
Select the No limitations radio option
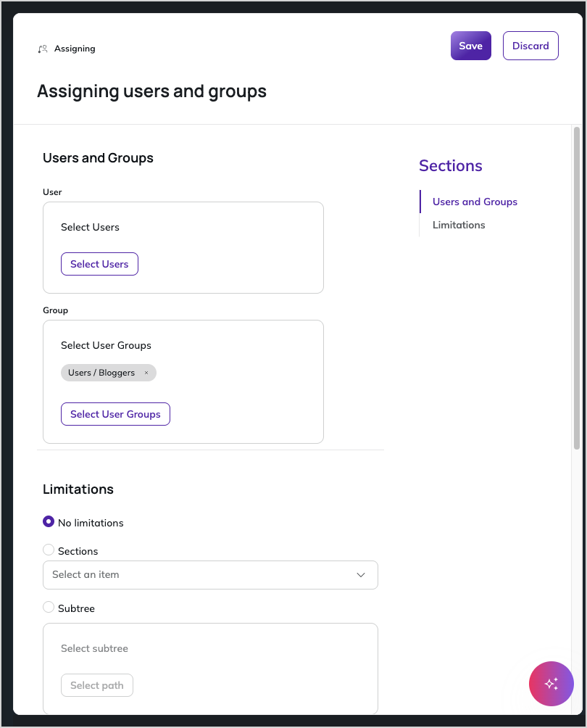(49, 522)
